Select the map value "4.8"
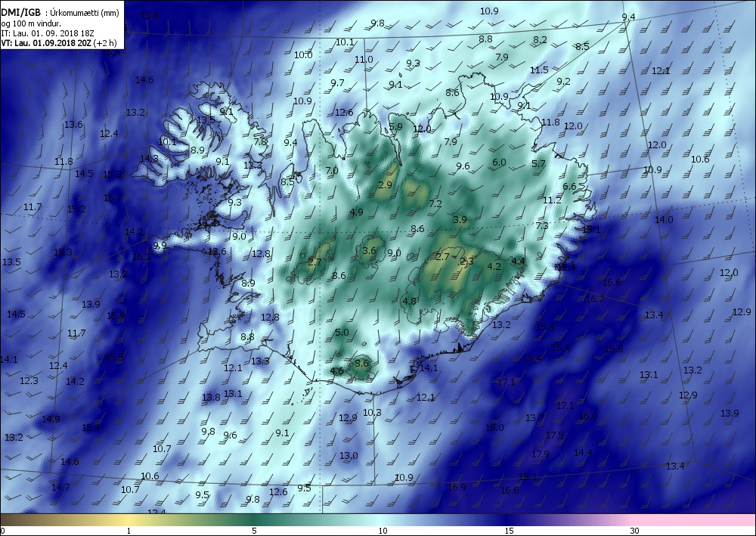Image resolution: width=756 pixels, height=536 pixels. coord(409,301)
